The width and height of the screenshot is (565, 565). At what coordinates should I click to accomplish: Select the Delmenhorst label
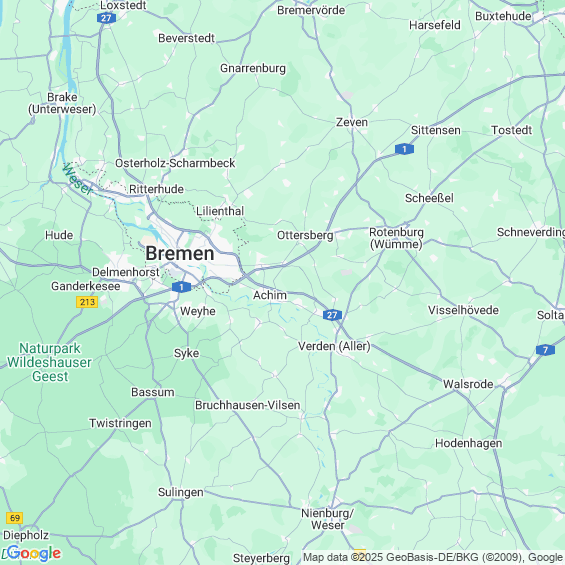click(125, 272)
